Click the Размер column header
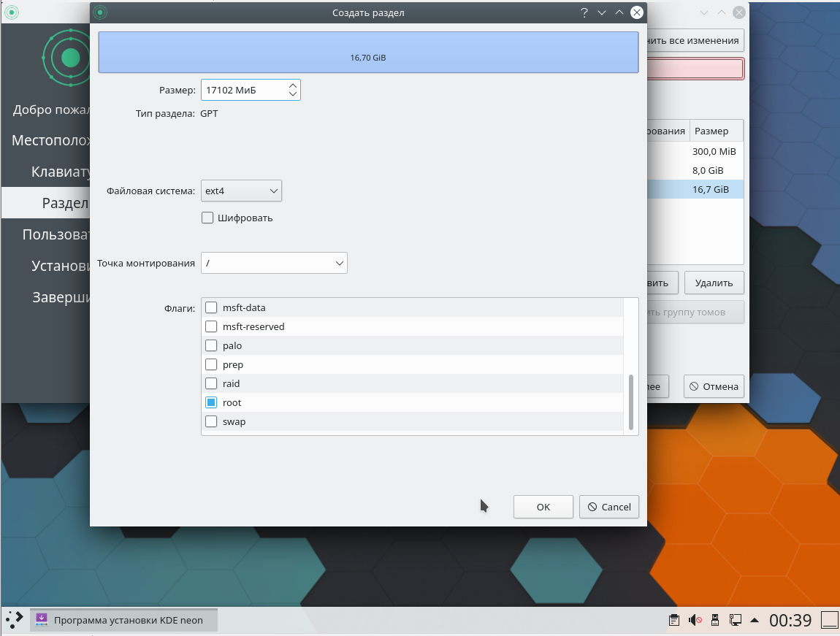 coord(717,131)
